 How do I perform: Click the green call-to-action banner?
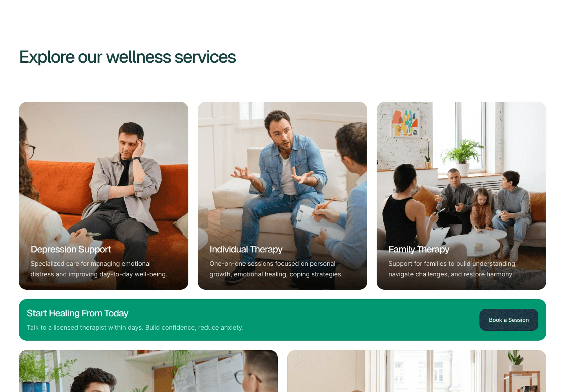[282, 320]
